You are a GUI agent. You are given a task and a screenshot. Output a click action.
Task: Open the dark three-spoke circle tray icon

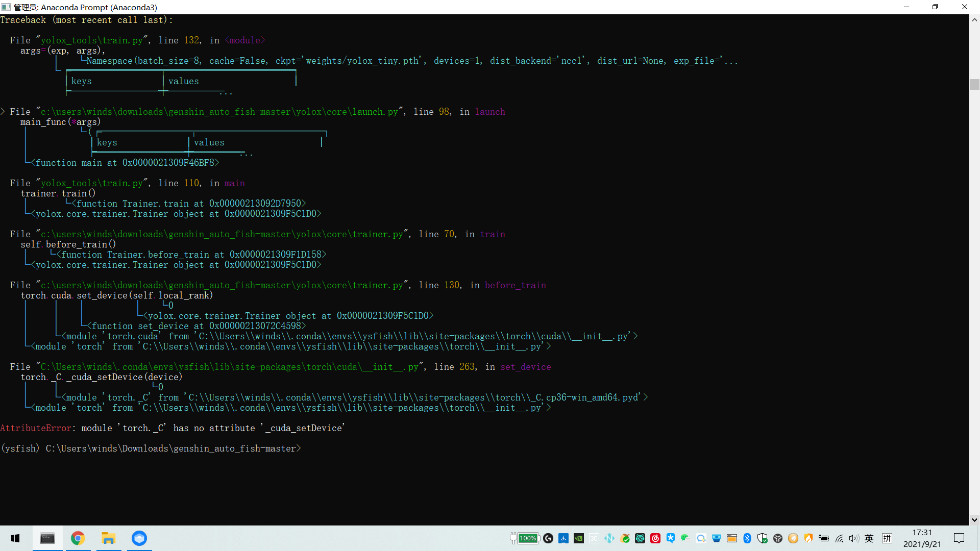778,538
